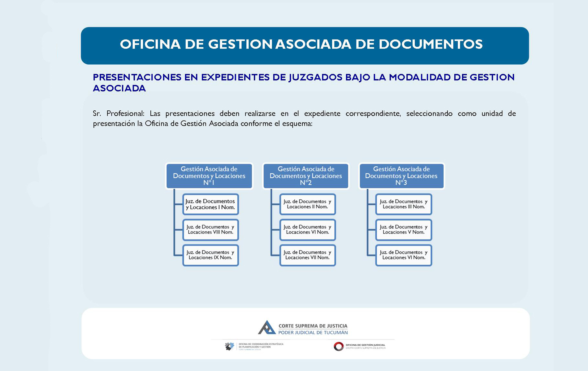Click the Corte Suprema de Justicia text

pos(313,326)
